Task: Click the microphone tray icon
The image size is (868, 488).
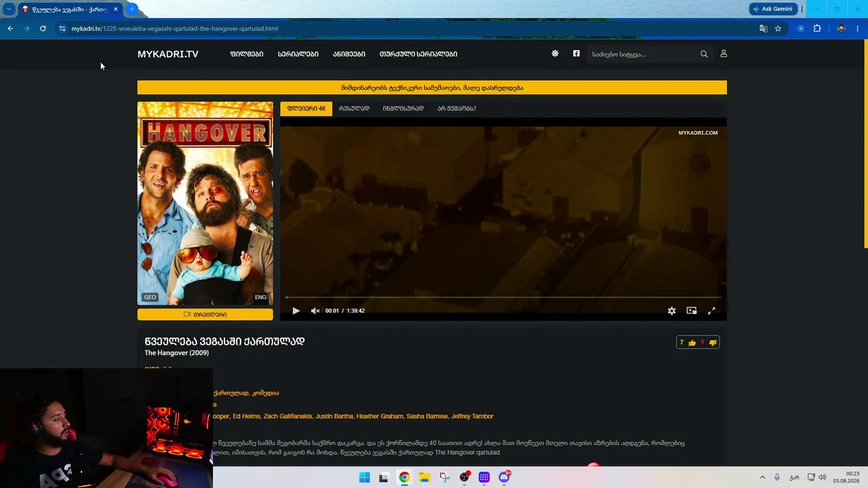Action: (x=777, y=477)
